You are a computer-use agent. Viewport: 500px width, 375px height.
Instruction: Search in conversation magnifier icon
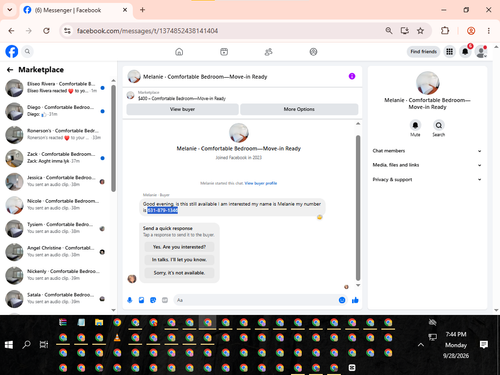(x=439, y=125)
